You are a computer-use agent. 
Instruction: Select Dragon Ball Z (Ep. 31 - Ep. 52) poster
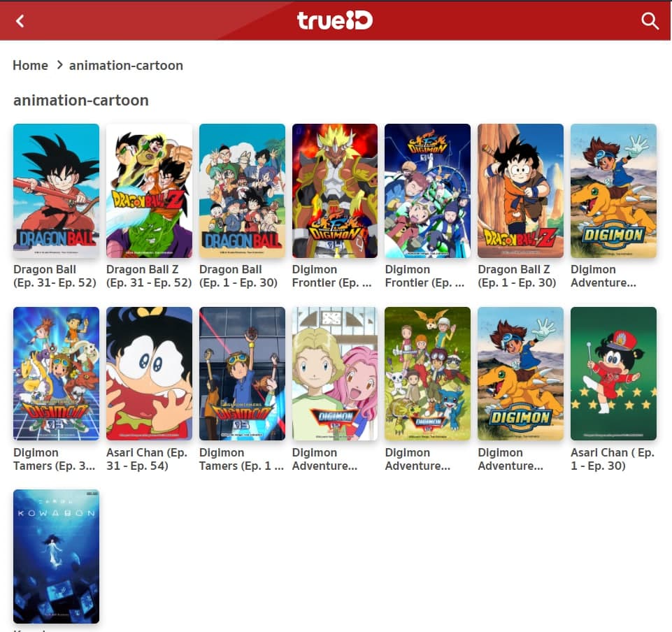pos(149,191)
